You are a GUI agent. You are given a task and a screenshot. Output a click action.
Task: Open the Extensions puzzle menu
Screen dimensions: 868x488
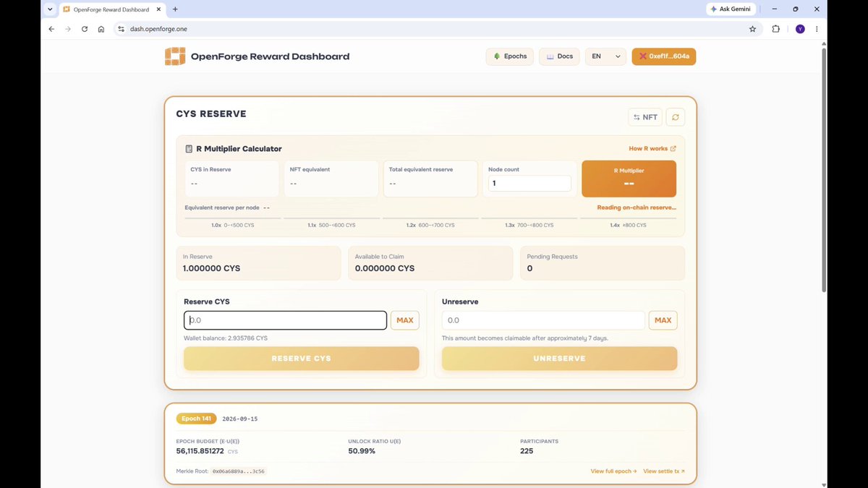(x=776, y=29)
